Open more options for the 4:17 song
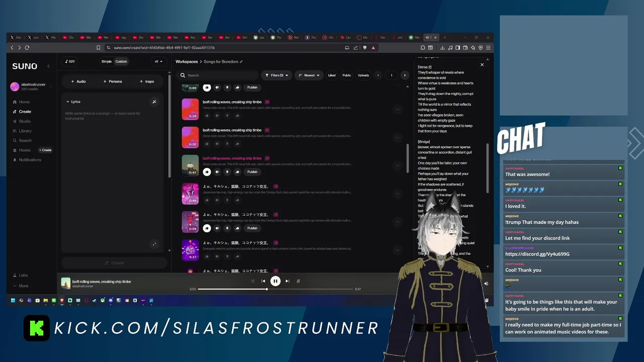 click(397, 249)
